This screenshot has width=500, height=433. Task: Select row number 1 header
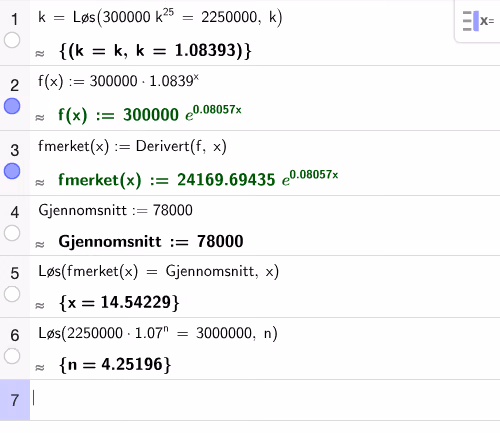pyautogui.click(x=14, y=19)
